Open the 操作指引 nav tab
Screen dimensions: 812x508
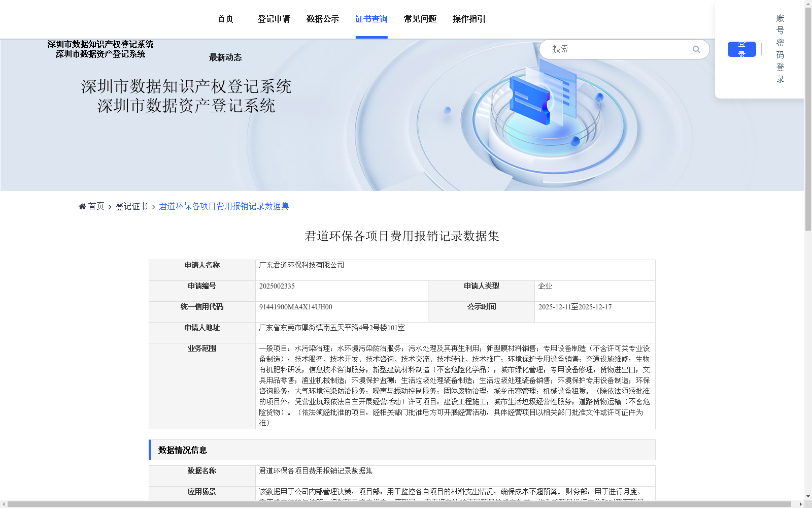pyautogui.click(x=469, y=19)
